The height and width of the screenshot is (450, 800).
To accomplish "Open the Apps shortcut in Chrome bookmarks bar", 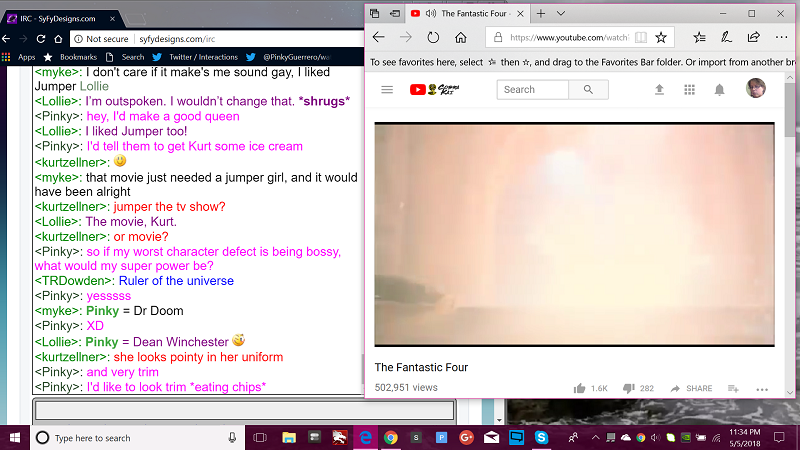I will (x=18, y=57).
